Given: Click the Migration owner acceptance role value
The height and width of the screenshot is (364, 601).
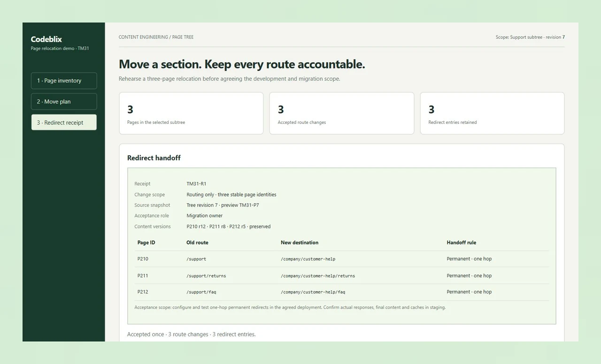Looking at the screenshot, I should [204, 216].
